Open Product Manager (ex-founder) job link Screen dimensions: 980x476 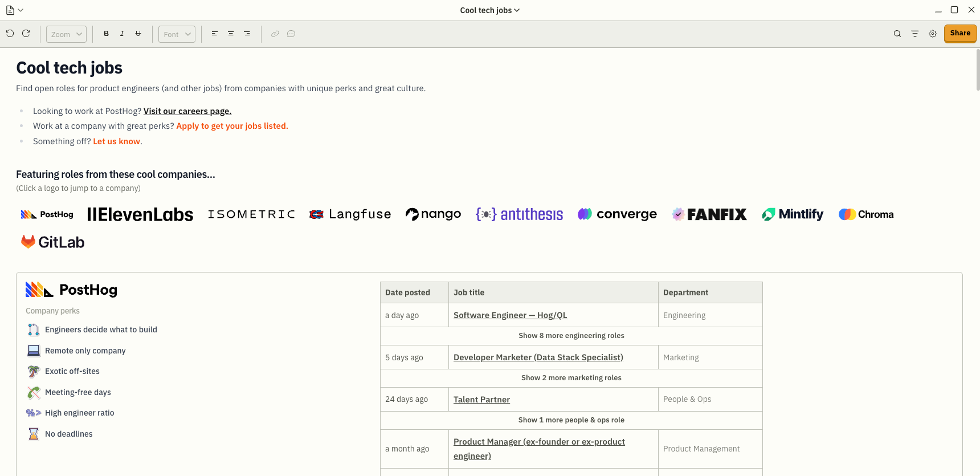539,449
